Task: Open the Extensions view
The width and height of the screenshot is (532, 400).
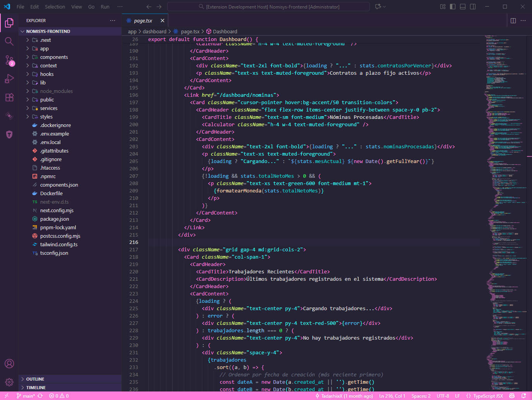Action: (9, 97)
